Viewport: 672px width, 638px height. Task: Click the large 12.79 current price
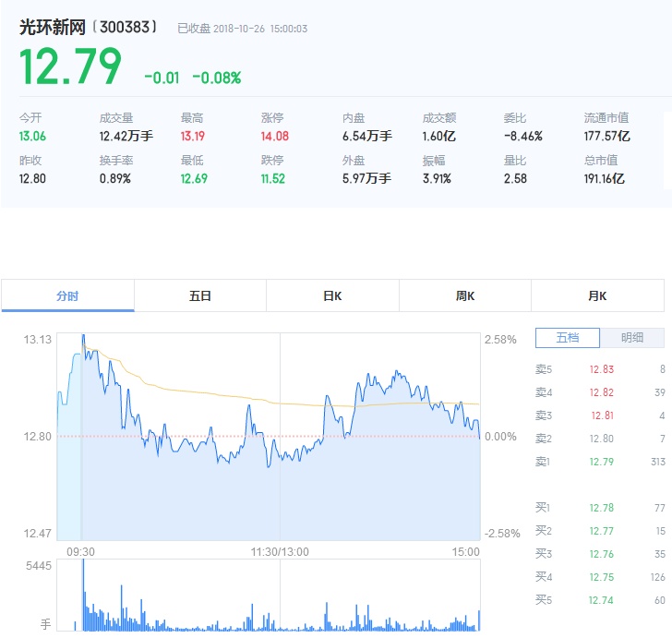[70, 66]
